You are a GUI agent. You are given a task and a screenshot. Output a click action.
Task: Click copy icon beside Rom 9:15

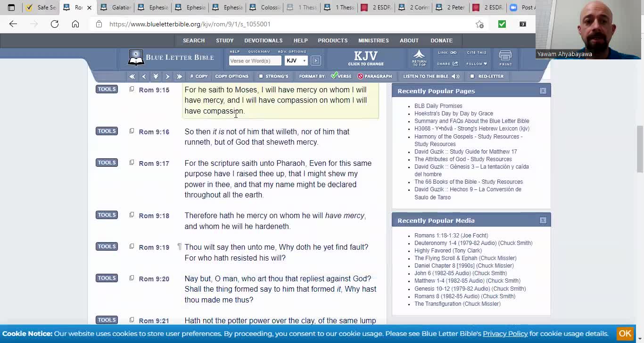coord(132,89)
